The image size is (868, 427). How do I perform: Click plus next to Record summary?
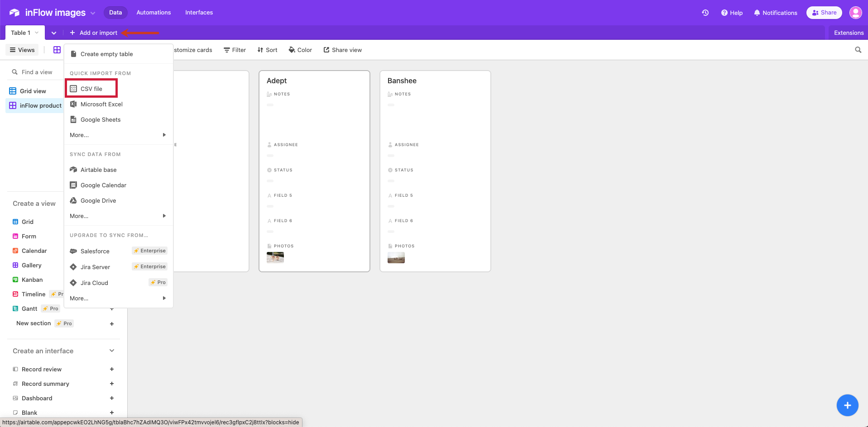[112, 384]
